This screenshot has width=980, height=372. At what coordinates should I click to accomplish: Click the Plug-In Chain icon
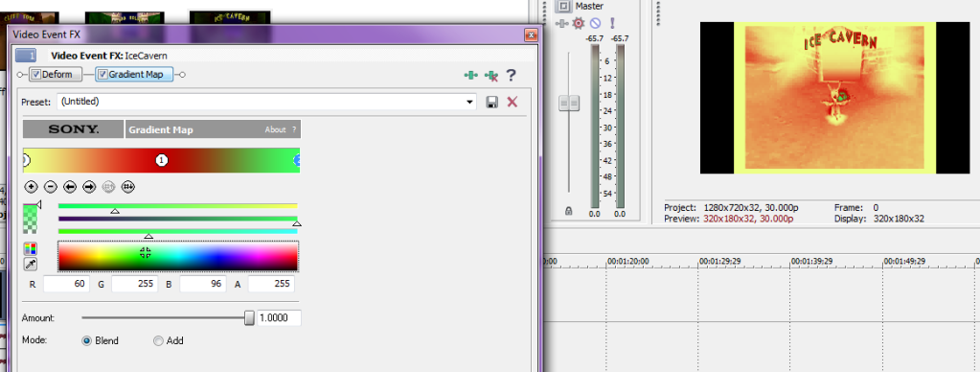470,75
